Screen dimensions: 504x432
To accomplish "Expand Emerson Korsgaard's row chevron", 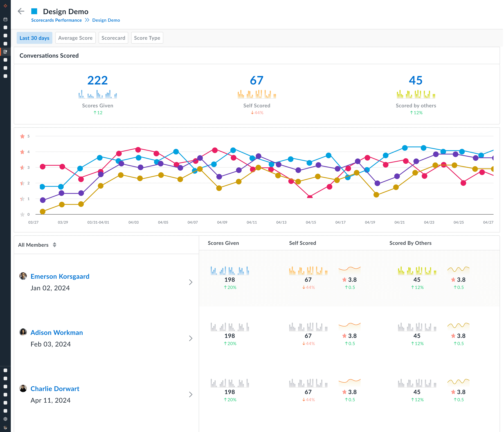I will point(191,282).
